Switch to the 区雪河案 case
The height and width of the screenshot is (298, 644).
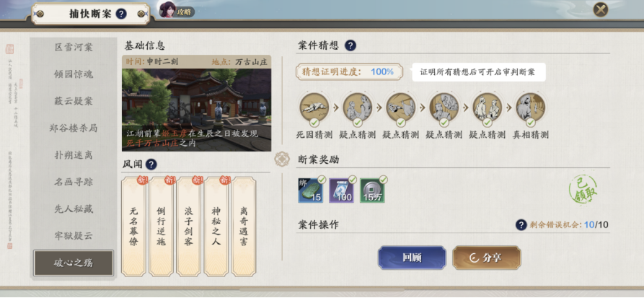pos(74,48)
